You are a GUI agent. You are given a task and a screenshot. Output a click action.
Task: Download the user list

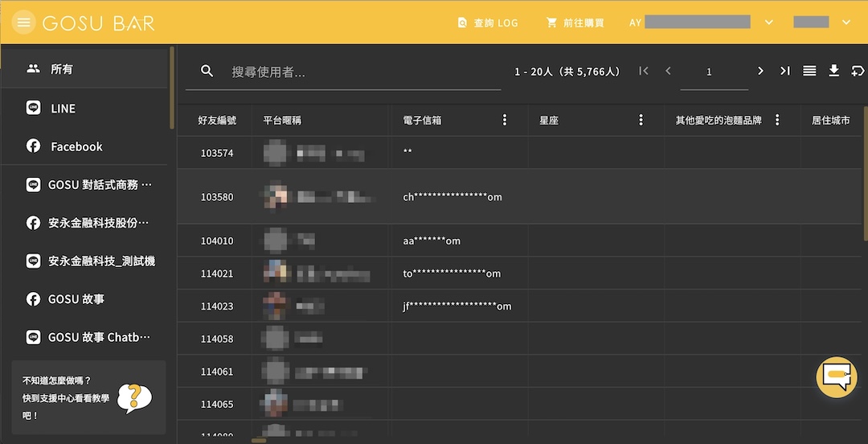pos(833,71)
